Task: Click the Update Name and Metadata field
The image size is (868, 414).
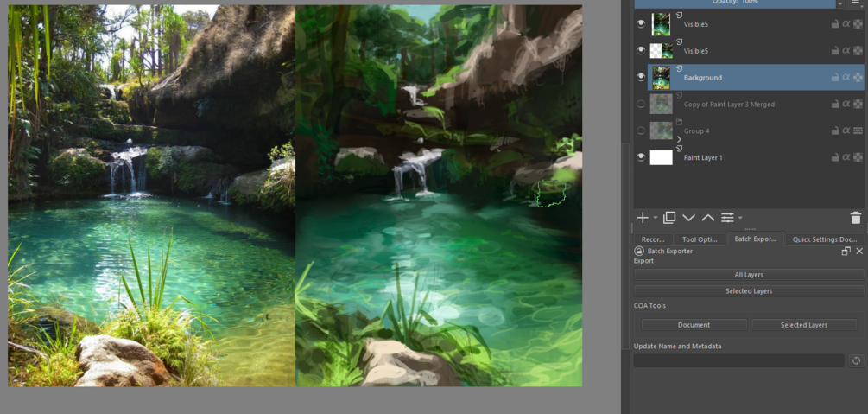Action: (x=739, y=360)
